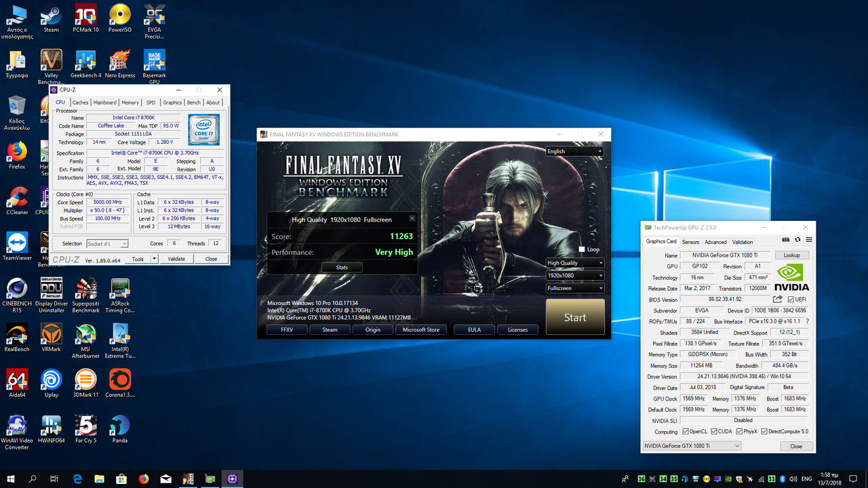This screenshot has width=868, height=488.
Task: Click GPU-Z Lookup button
Action: 791,256
